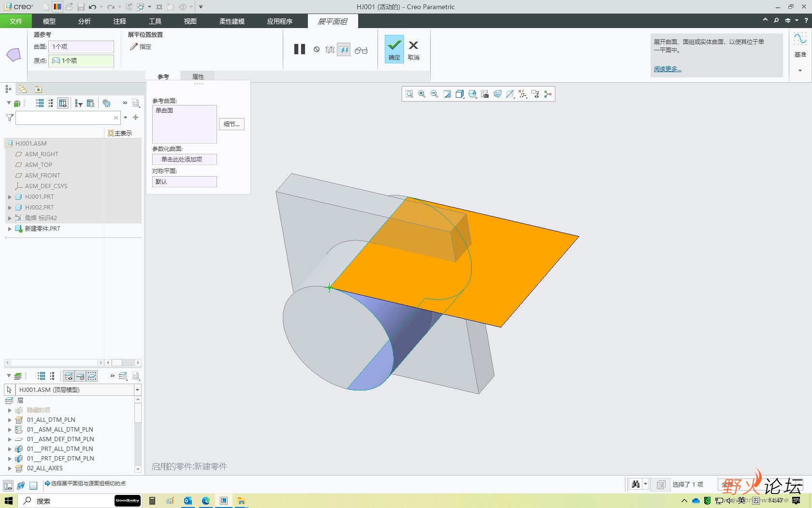Pause the flatten quilt feature
This screenshot has width=812, height=508.
coord(300,49)
